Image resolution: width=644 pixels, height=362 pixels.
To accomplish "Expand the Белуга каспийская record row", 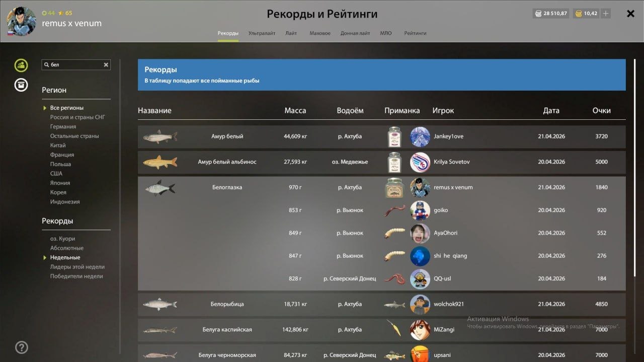I will pyautogui.click(x=382, y=330).
